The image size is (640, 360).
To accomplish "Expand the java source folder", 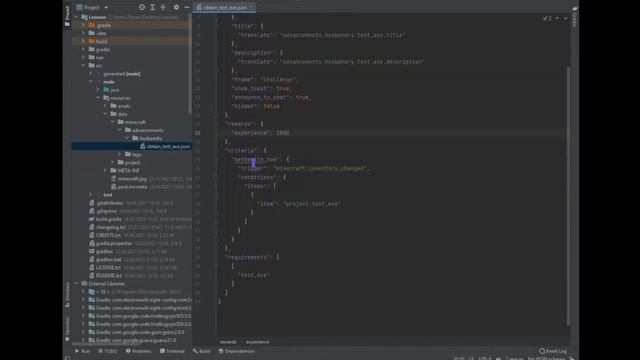I will pos(98,90).
